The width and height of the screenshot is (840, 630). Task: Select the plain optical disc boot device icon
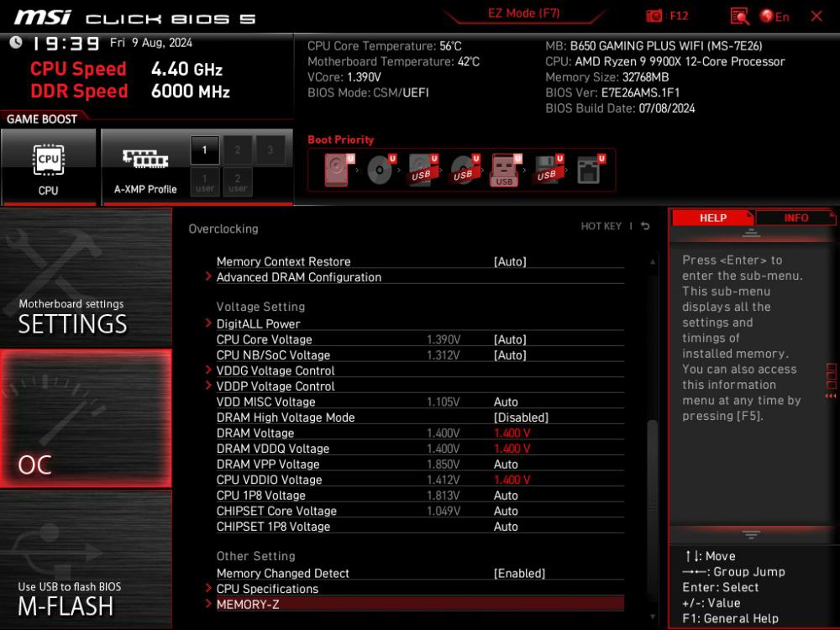(381, 170)
